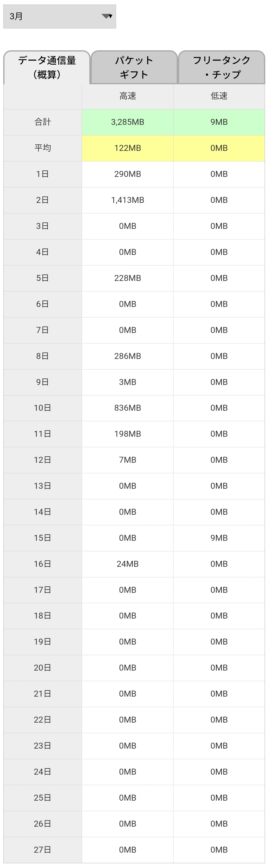This screenshot has width=268, height=868.
Task: Select the 合計 high-speed total 3,285MB
Action: pyautogui.click(x=128, y=122)
